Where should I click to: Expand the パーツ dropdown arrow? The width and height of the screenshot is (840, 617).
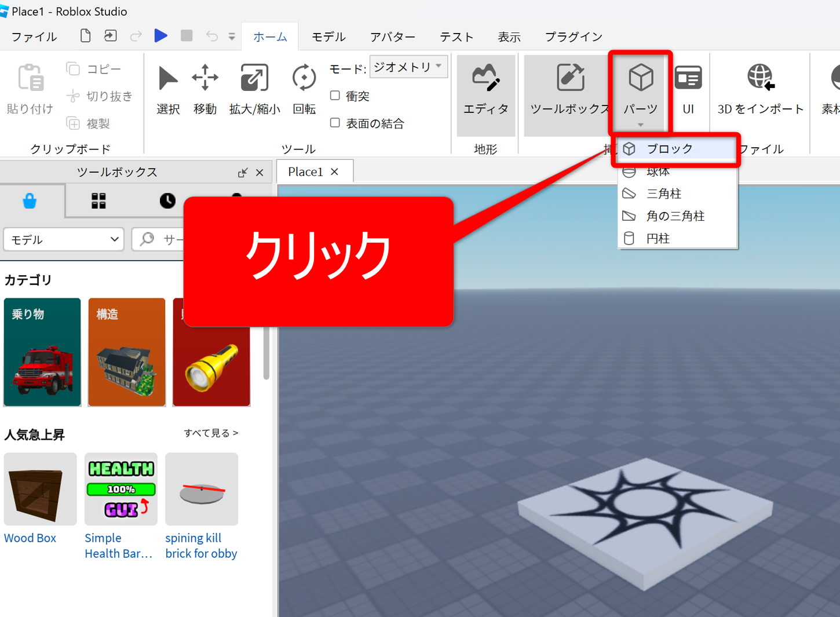640,125
